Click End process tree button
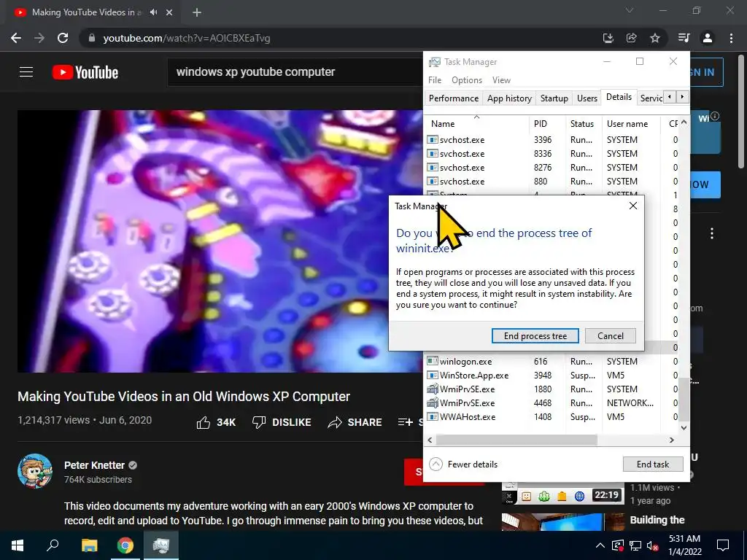 pyautogui.click(x=535, y=335)
